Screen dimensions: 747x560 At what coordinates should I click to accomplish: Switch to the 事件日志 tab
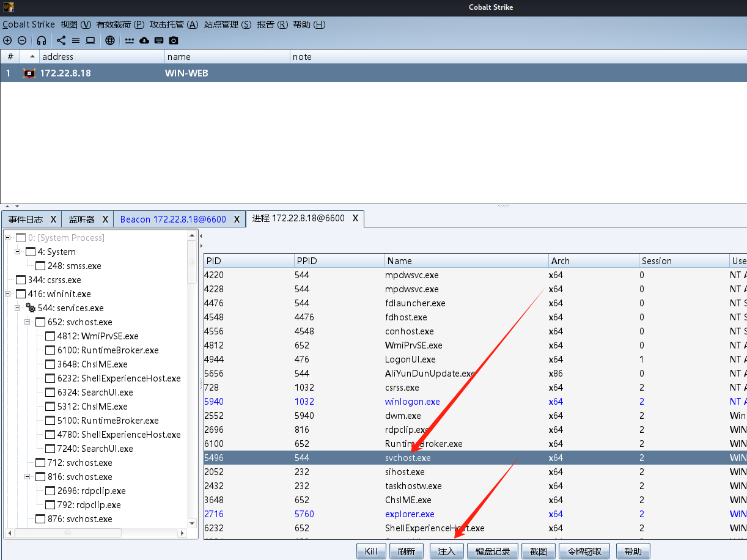26,219
